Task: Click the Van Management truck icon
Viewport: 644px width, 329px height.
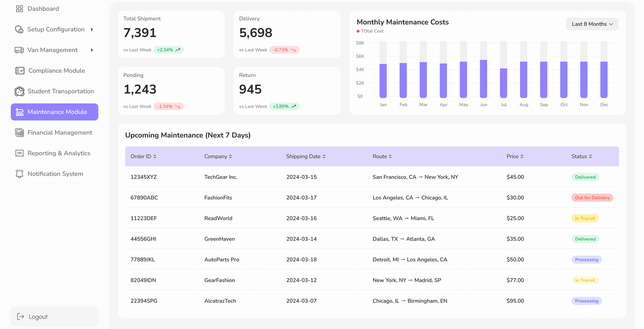Action: tap(19, 50)
